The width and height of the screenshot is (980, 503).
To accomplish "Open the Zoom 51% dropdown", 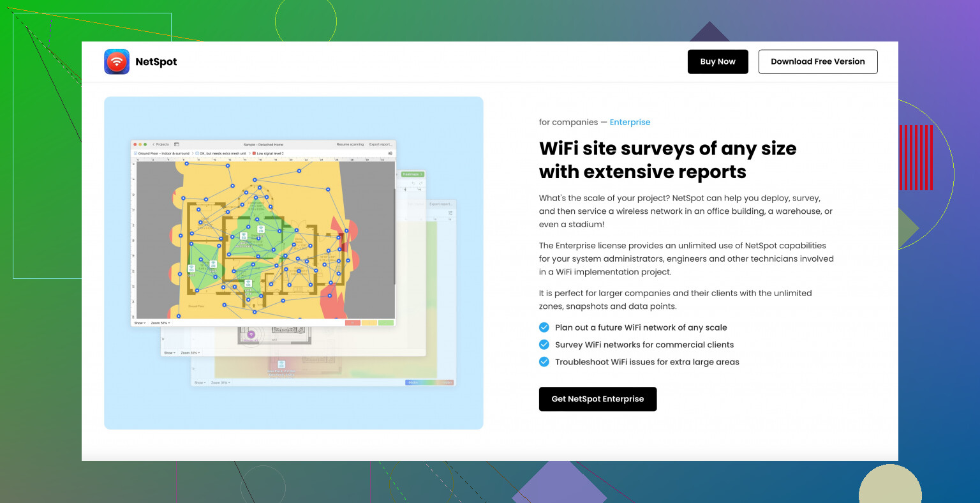I will [x=160, y=323].
